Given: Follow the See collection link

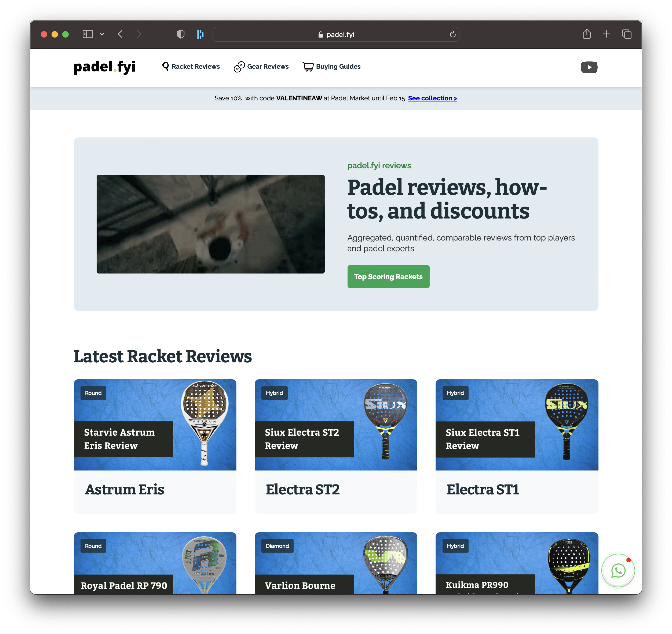Looking at the screenshot, I should click(x=432, y=99).
